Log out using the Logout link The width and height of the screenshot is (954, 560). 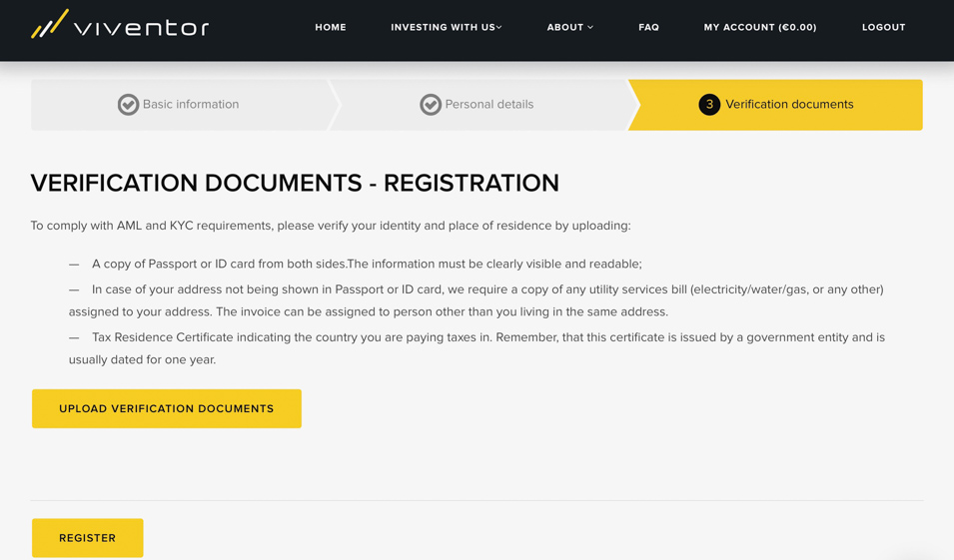[883, 28]
